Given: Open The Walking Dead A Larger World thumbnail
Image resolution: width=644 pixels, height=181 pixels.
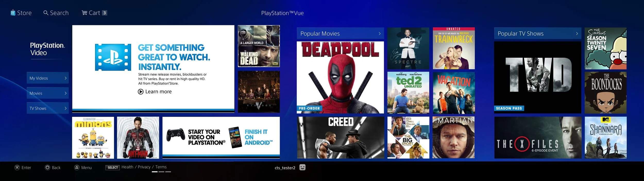Looking at the screenshot, I should point(259,46).
